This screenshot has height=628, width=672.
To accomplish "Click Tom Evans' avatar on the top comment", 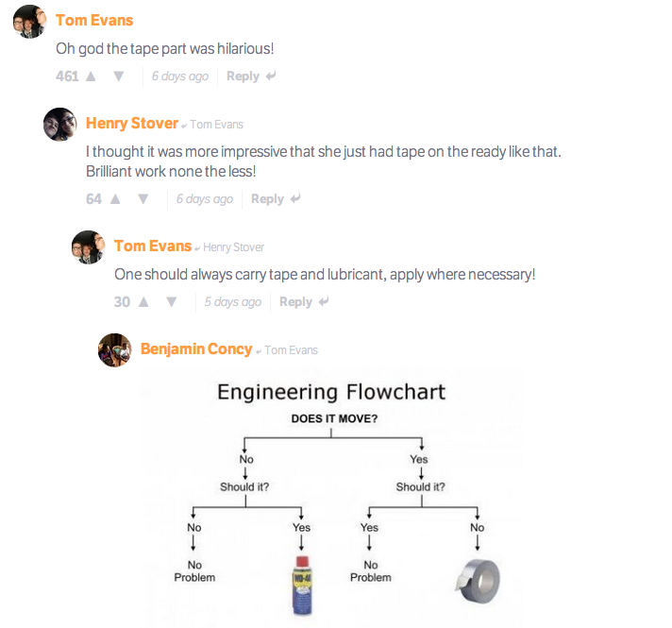I will [29, 21].
